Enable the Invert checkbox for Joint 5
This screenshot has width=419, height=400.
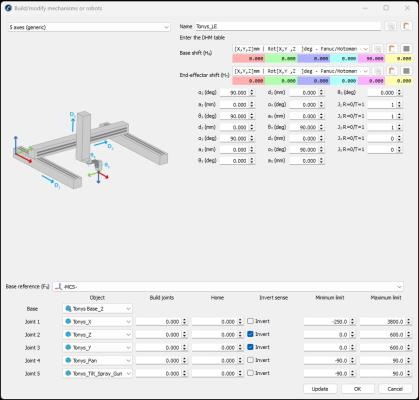coord(250,373)
